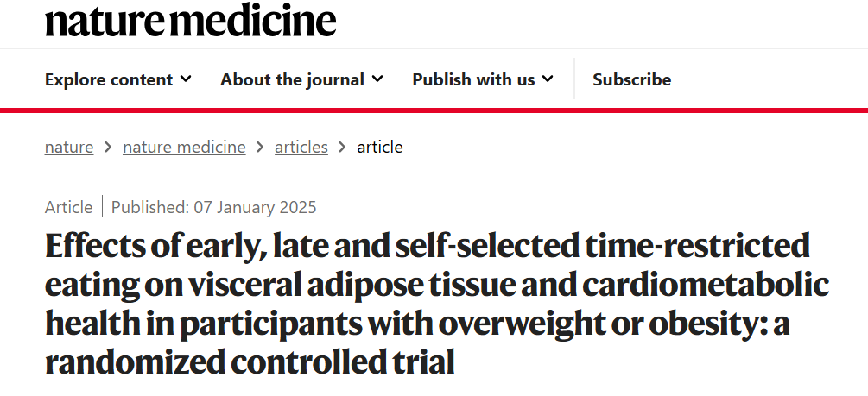Click the breadcrumb arrow after nature
The image size is (868, 396).
click(108, 148)
